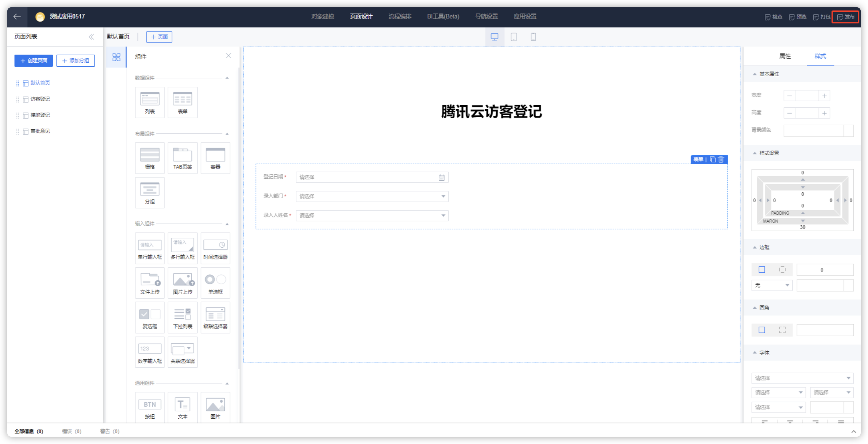Switch to desktop preview mode

pyautogui.click(x=494, y=37)
